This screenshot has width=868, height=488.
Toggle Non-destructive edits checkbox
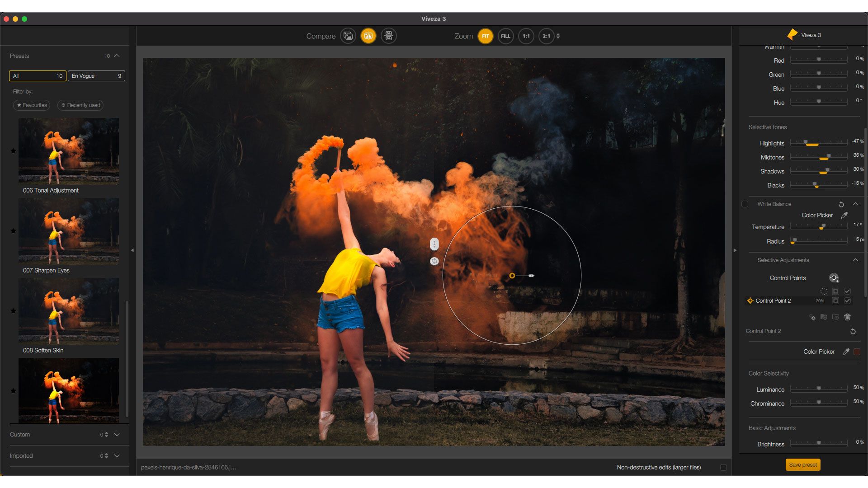tap(723, 467)
